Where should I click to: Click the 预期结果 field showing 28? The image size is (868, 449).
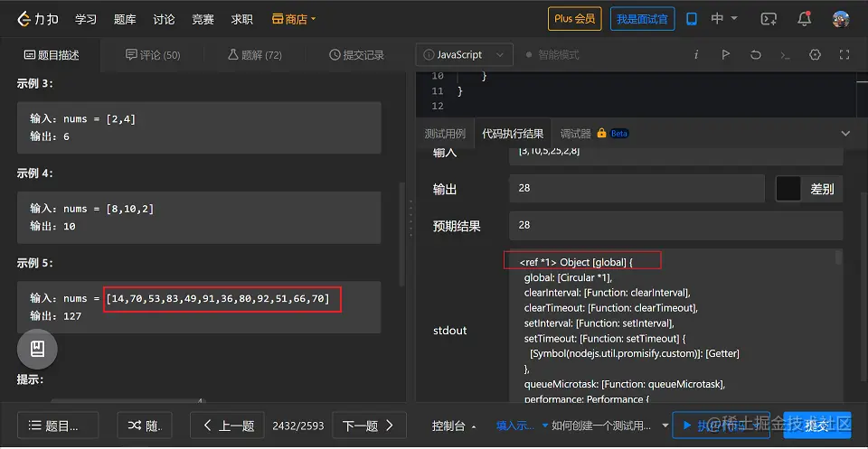click(676, 226)
